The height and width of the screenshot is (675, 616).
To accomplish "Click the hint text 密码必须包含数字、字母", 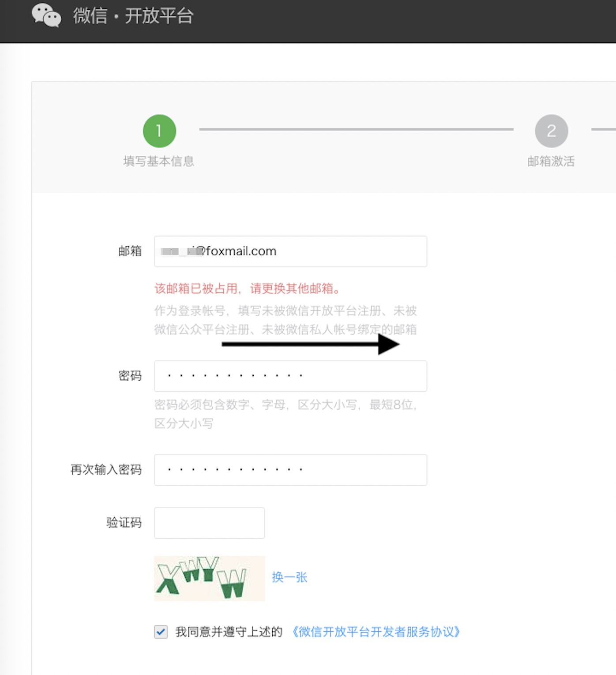I will coord(285,414).
